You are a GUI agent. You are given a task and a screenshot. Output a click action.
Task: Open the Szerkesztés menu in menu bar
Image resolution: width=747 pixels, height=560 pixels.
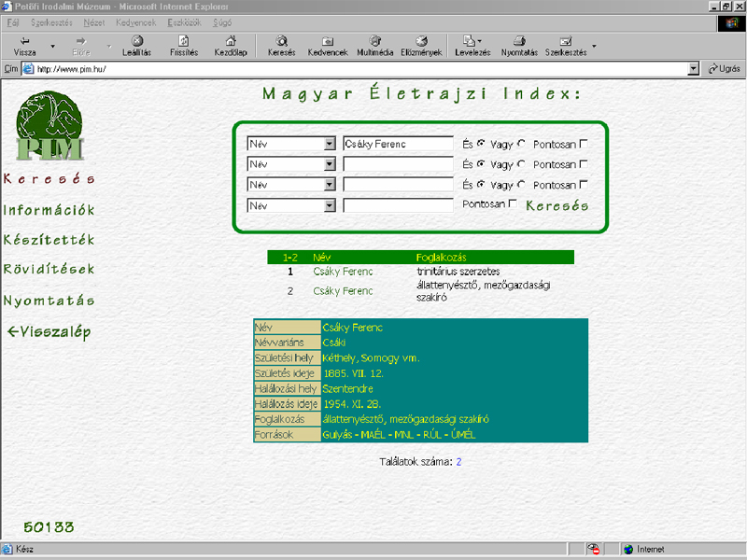point(51,22)
